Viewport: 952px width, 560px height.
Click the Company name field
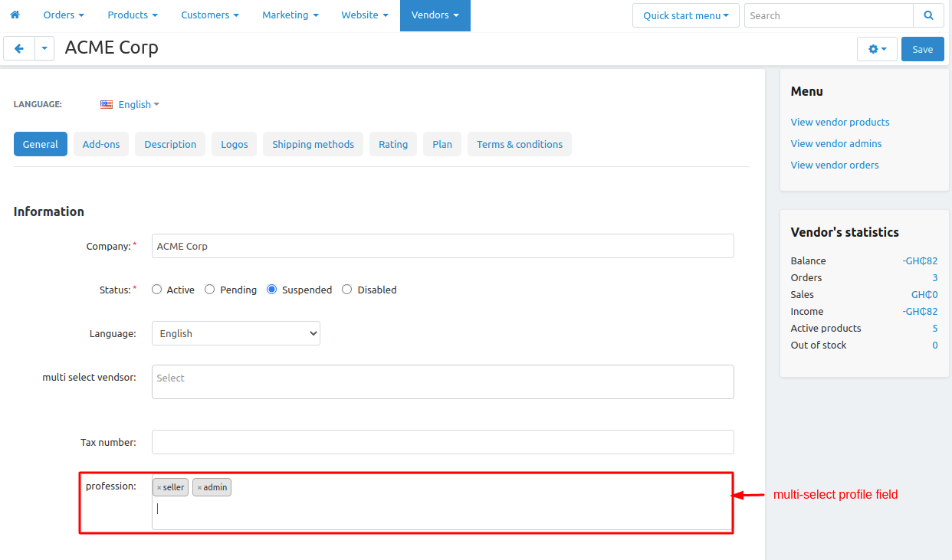[443, 246]
